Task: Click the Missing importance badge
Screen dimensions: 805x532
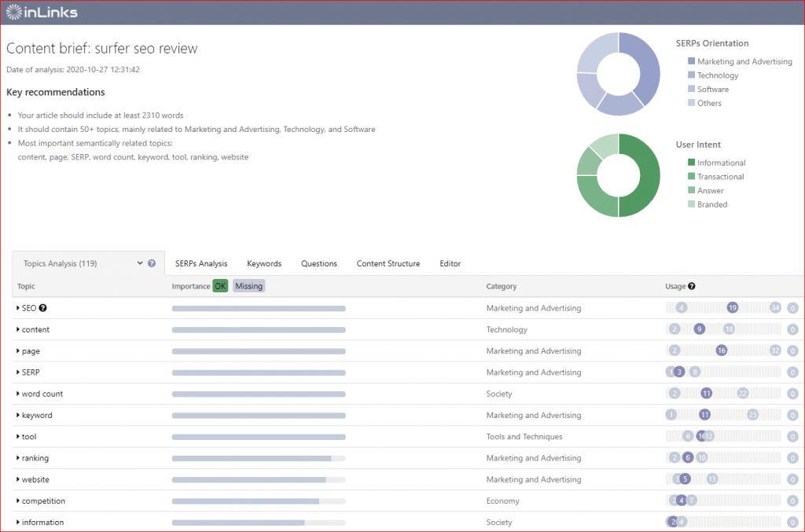Action: [x=249, y=286]
